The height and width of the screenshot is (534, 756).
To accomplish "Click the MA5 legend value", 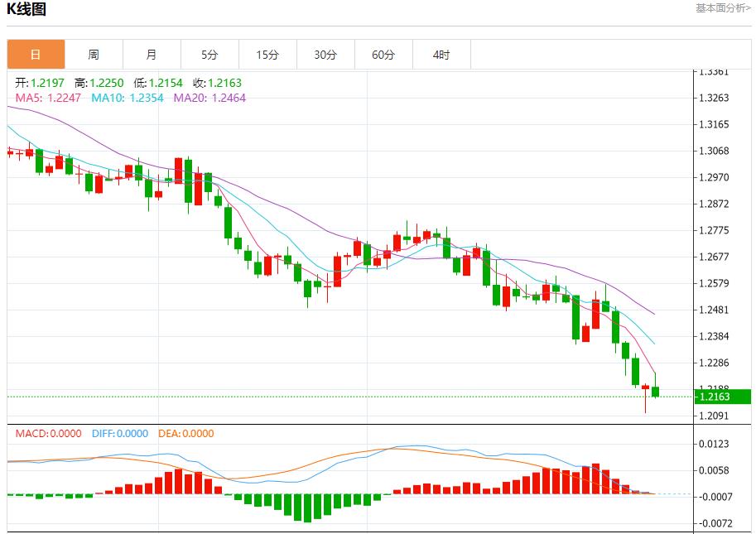I will coord(49,98).
